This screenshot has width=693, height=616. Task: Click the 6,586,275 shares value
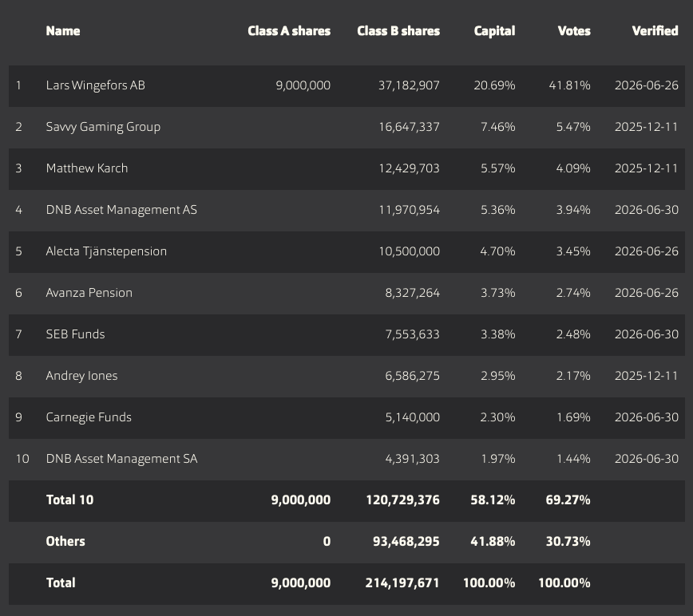[x=412, y=376]
